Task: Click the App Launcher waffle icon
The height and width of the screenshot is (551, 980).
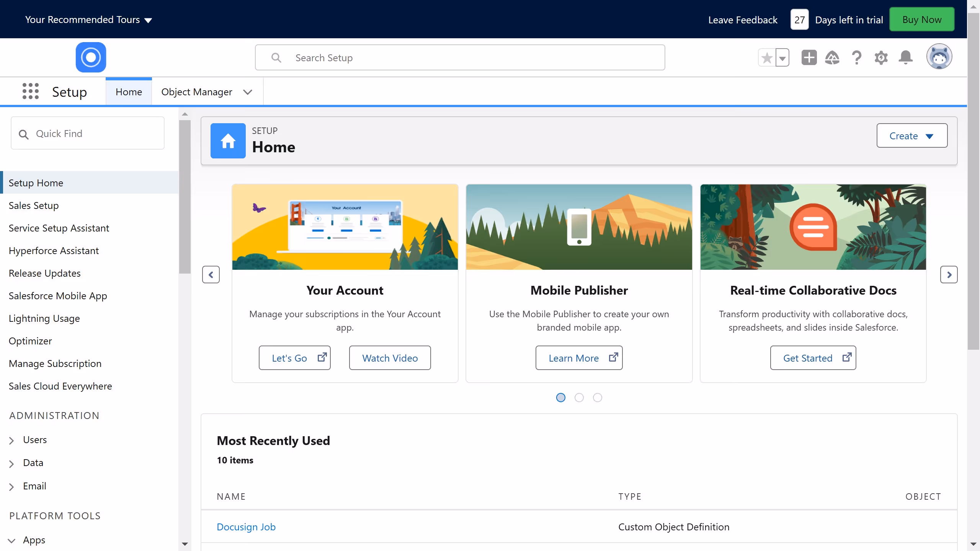Action: pyautogui.click(x=31, y=91)
